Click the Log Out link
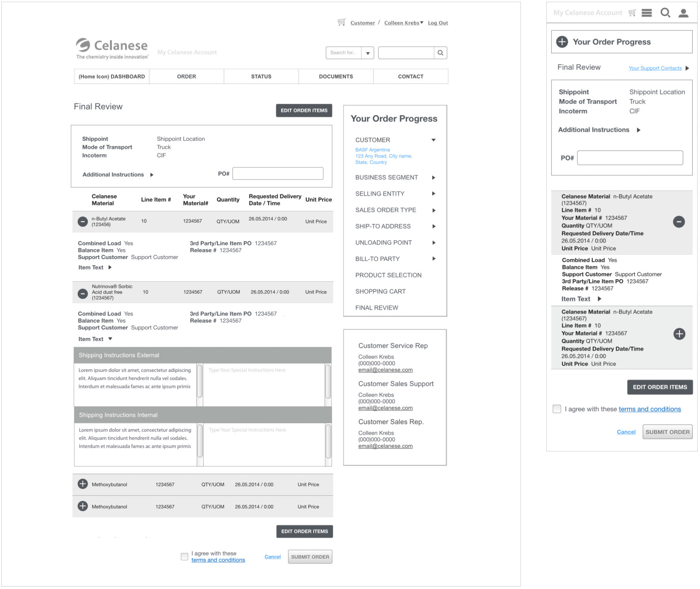The width and height of the screenshot is (700, 589). 438,23
